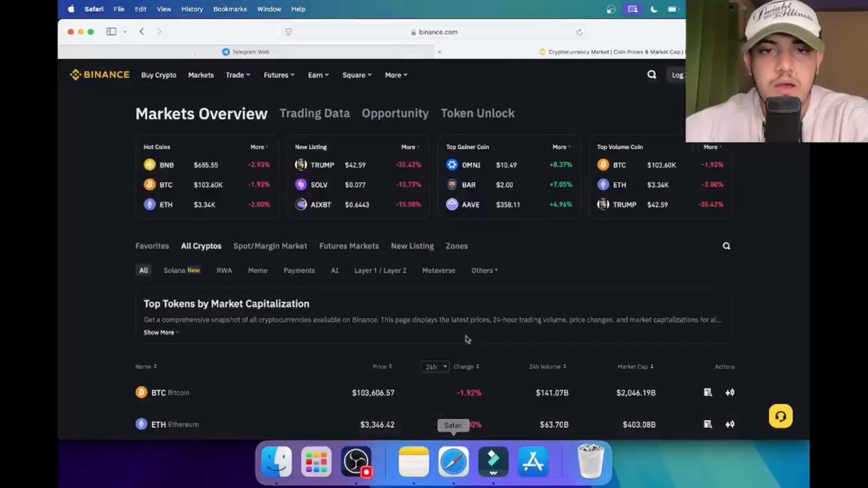
Task: Click More in Top Volume Coin card
Action: pyautogui.click(x=712, y=147)
